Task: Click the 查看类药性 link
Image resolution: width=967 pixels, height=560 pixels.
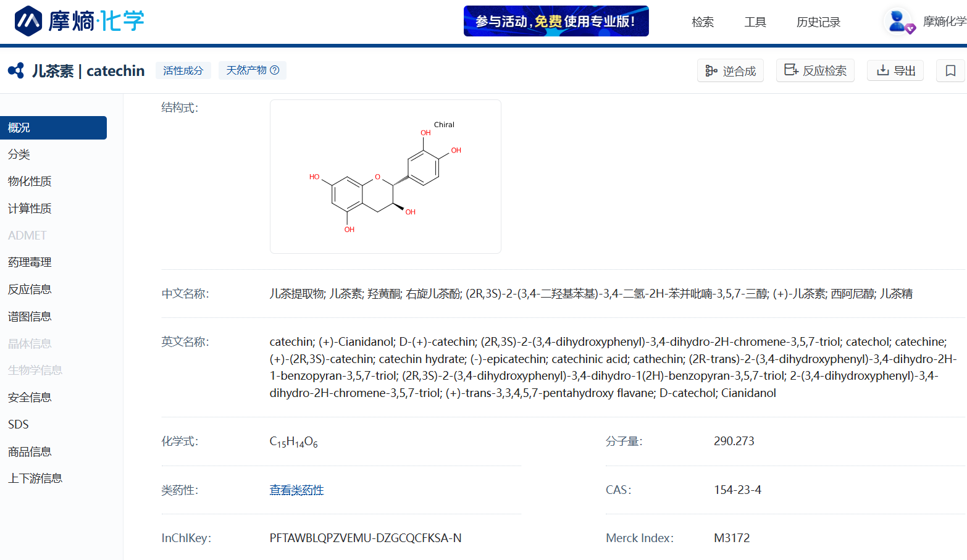Action: pyautogui.click(x=296, y=490)
